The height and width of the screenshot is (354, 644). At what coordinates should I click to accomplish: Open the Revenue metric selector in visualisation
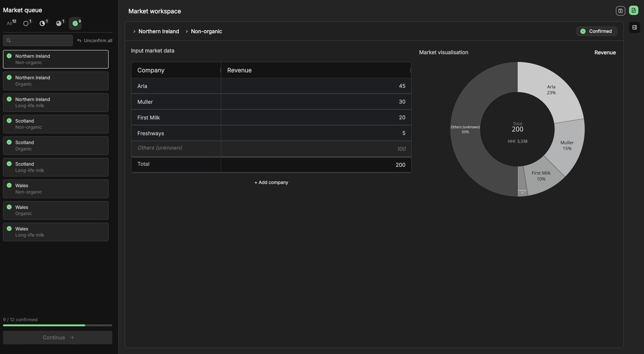tap(605, 52)
